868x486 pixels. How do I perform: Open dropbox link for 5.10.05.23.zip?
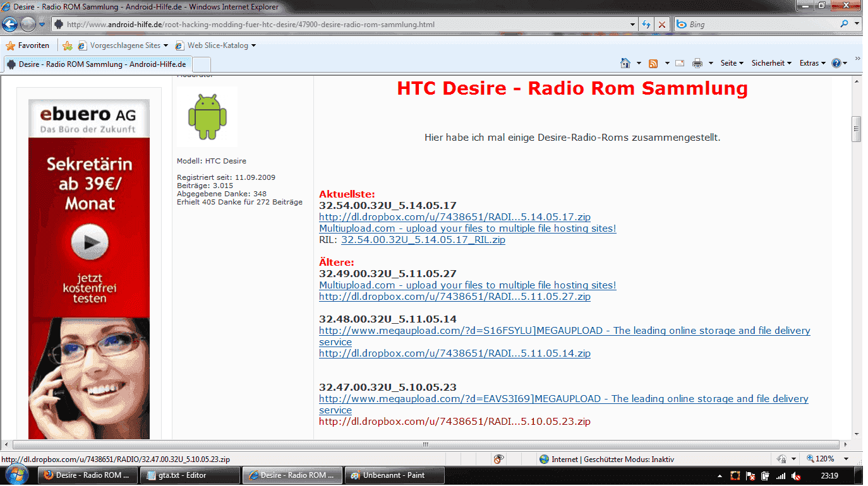click(x=455, y=422)
